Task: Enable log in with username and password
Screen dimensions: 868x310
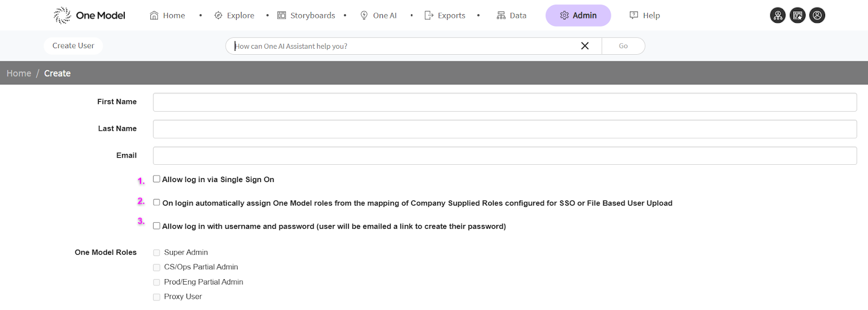Action: coord(156,226)
